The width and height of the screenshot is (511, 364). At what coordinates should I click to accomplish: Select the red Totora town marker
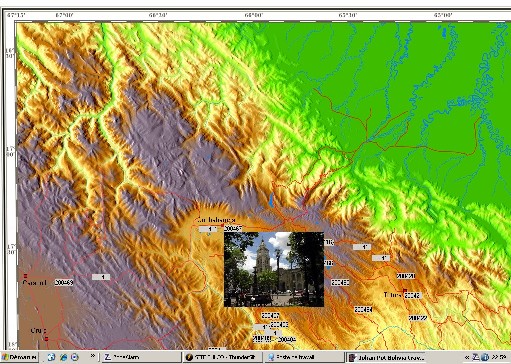[405, 291]
